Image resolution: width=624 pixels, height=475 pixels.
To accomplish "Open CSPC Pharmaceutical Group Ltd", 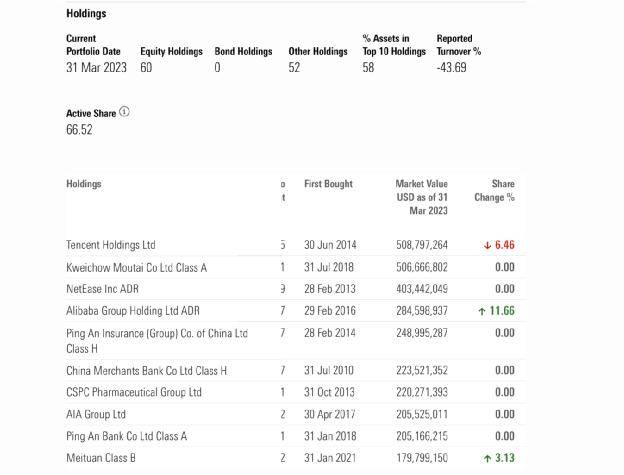I will (134, 392).
